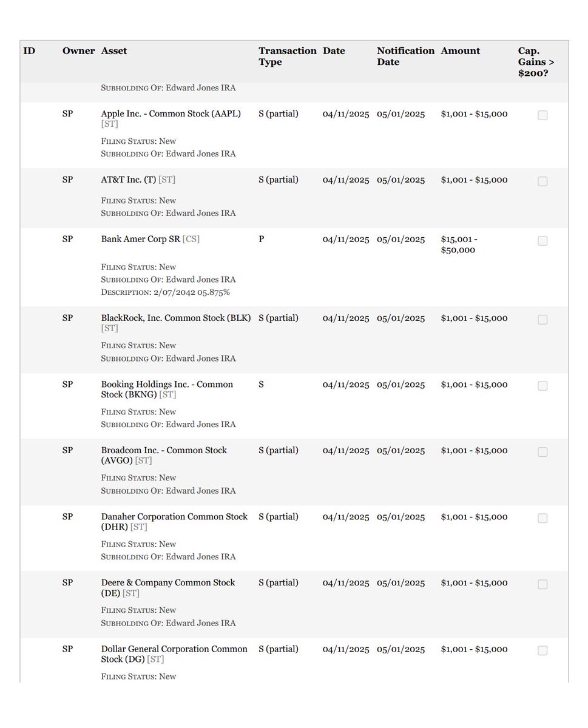Click the Transaction Type column header
The height and width of the screenshot is (728, 588).
(288, 56)
